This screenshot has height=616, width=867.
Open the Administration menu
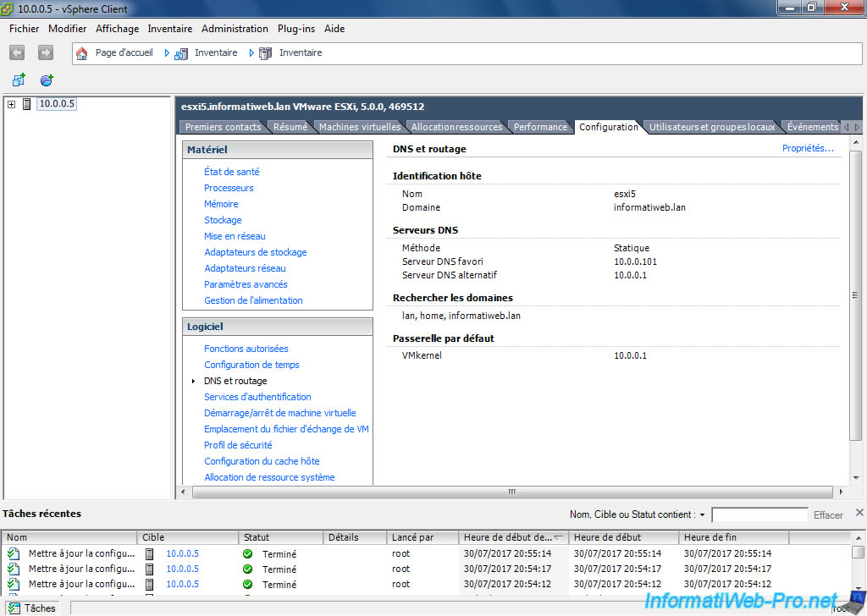(235, 29)
